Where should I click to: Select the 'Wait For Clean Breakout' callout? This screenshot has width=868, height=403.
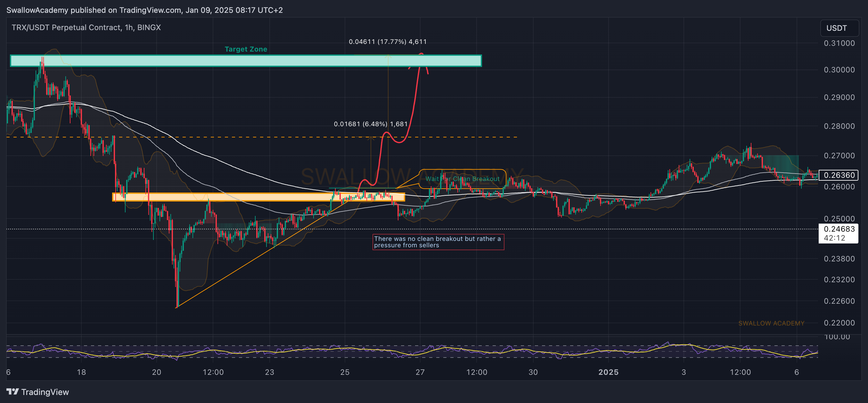pos(462,179)
